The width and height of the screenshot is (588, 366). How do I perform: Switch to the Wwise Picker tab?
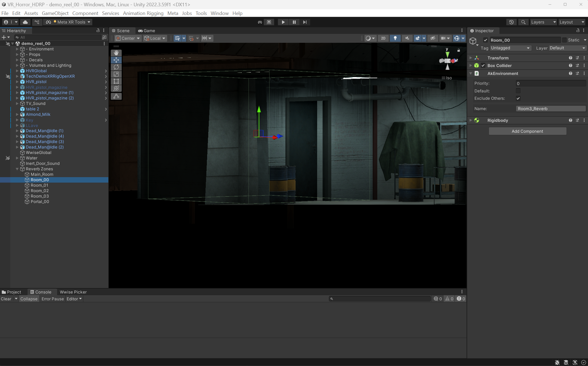tap(73, 292)
